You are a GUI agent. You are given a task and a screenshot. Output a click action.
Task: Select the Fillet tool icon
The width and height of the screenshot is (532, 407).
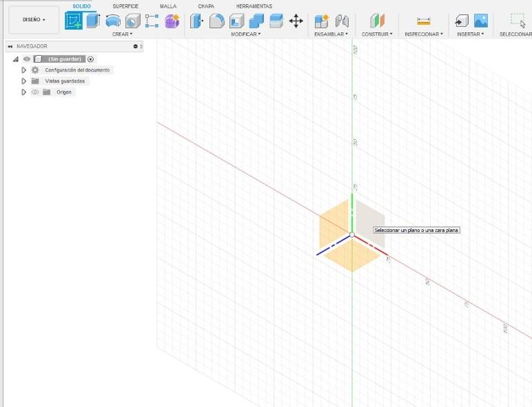point(217,21)
